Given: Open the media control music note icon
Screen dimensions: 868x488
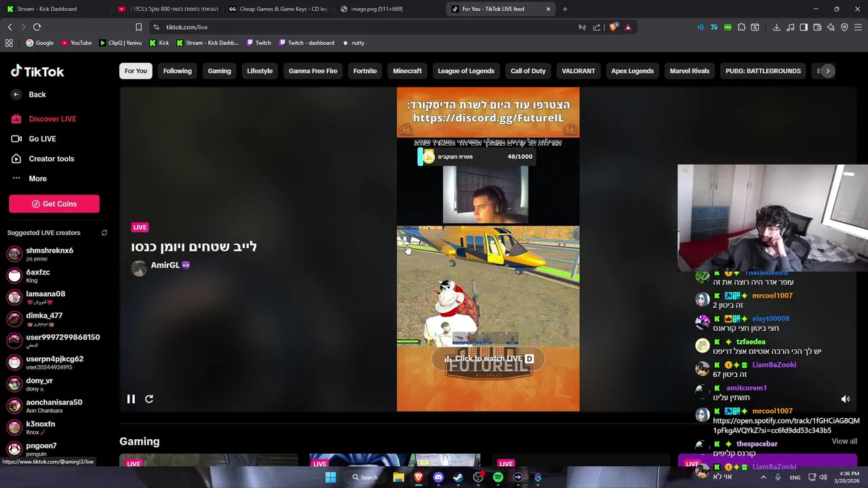Looking at the screenshot, I should click(791, 27).
